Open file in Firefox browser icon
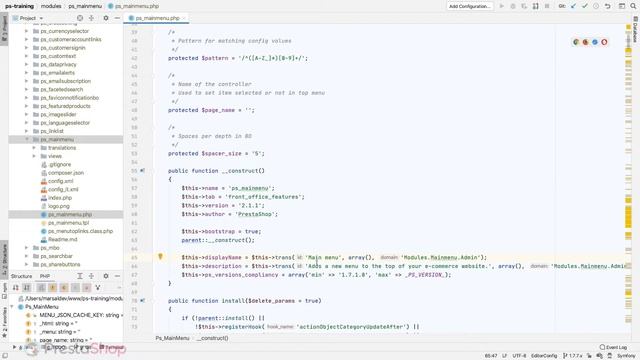The image size is (640, 360). coord(585,42)
